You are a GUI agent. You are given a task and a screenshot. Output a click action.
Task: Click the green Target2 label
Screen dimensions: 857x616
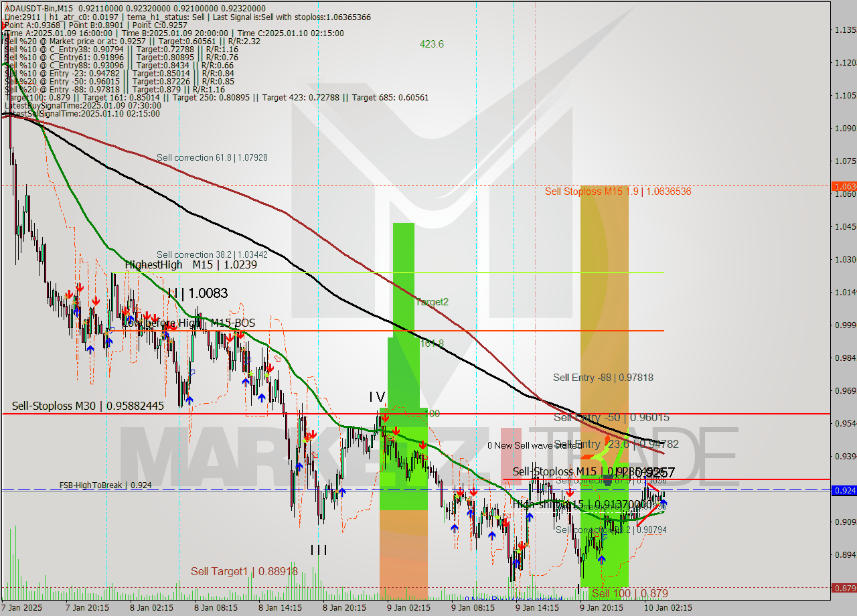432,302
